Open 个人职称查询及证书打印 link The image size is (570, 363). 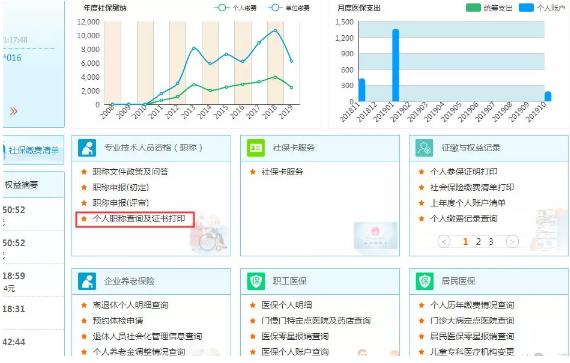pos(139,219)
